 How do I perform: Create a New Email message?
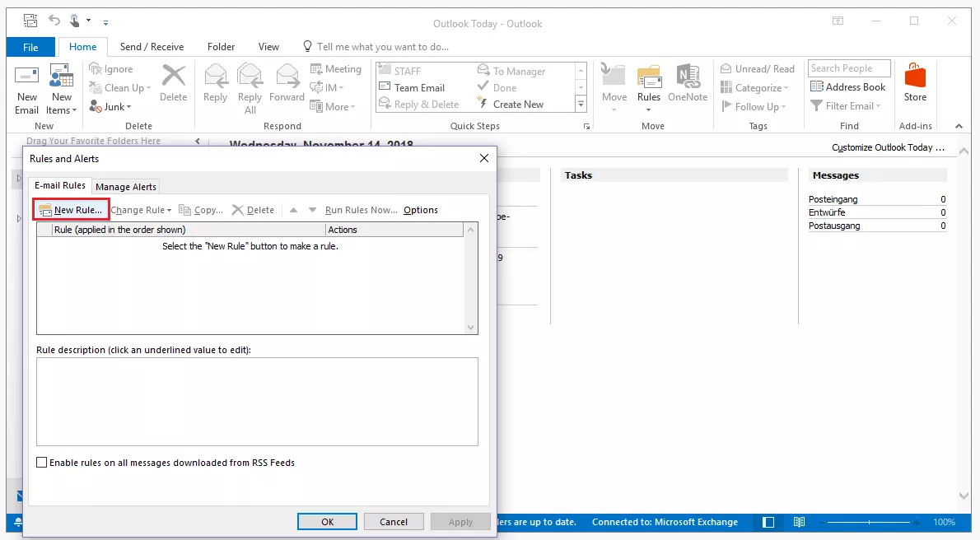[26, 86]
